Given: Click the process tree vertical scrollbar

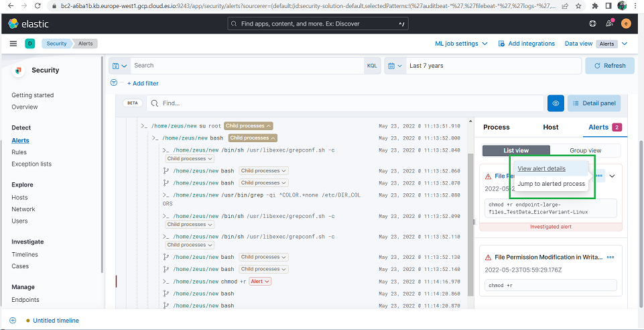Looking at the screenshot, I should pyautogui.click(x=470, y=224).
